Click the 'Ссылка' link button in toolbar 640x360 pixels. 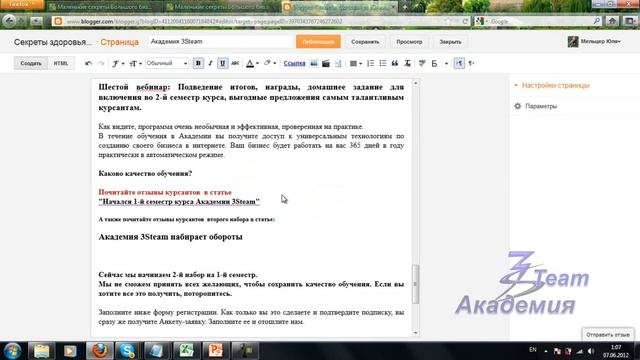pyautogui.click(x=294, y=63)
